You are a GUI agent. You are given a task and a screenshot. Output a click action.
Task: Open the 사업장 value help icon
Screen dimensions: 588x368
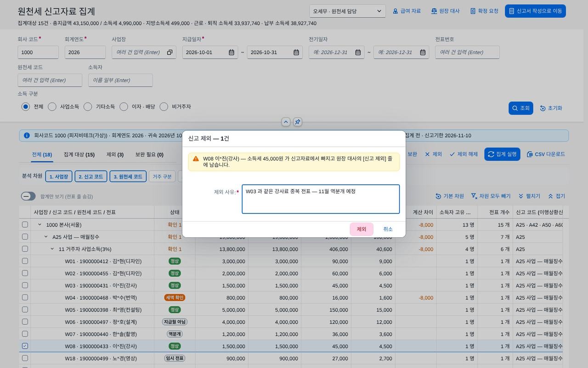pos(170,52)
